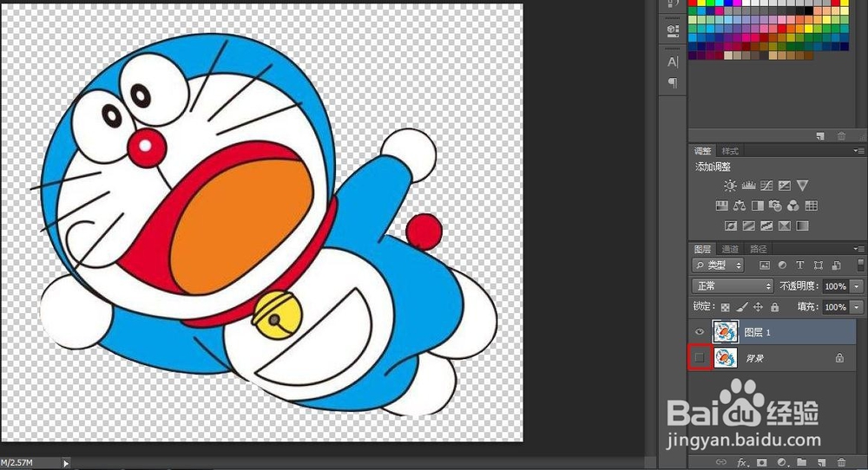Lock all with padlock in 锁定 row
Viewport: 868px width, 470px height.
pyautogui.click(x=774, y=307)
